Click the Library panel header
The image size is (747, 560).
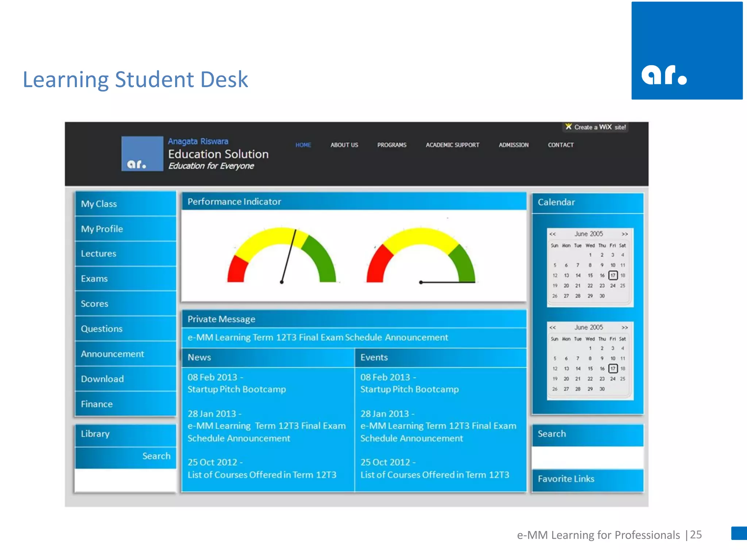point(125,435)
